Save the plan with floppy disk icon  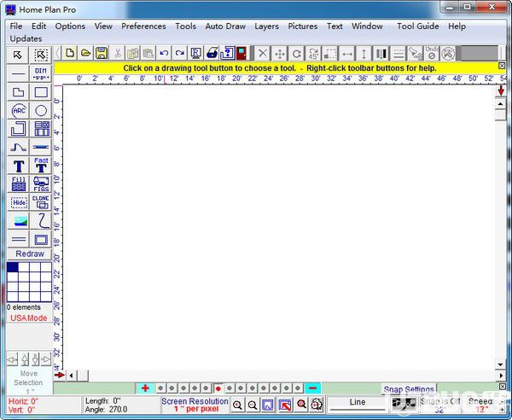[102, 53]
